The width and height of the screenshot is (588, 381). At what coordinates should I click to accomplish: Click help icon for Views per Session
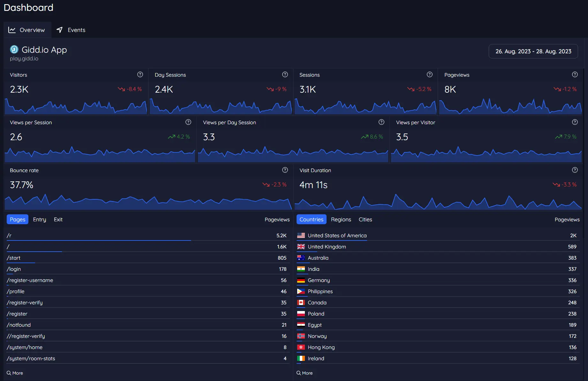pyautogui.click(x=188, y=122)
